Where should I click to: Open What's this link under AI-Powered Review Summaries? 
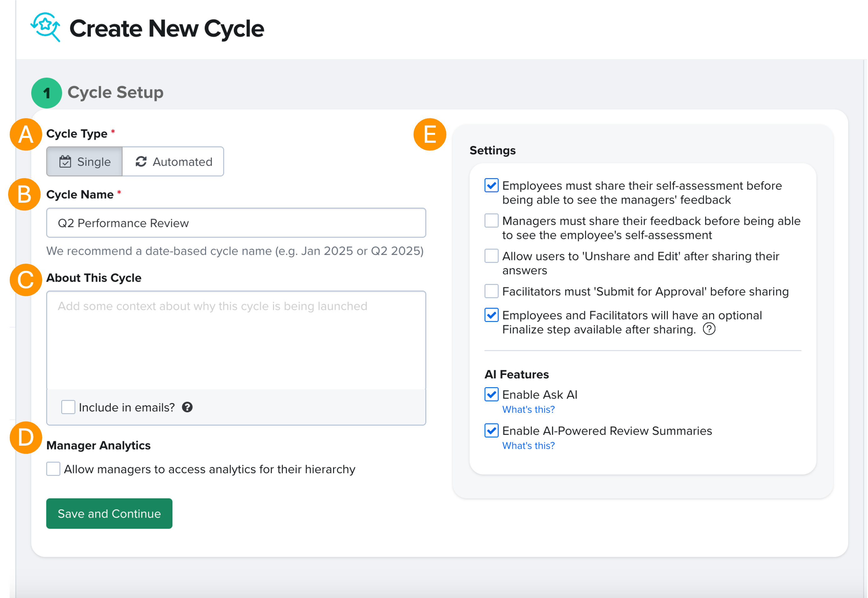point(528,446)
